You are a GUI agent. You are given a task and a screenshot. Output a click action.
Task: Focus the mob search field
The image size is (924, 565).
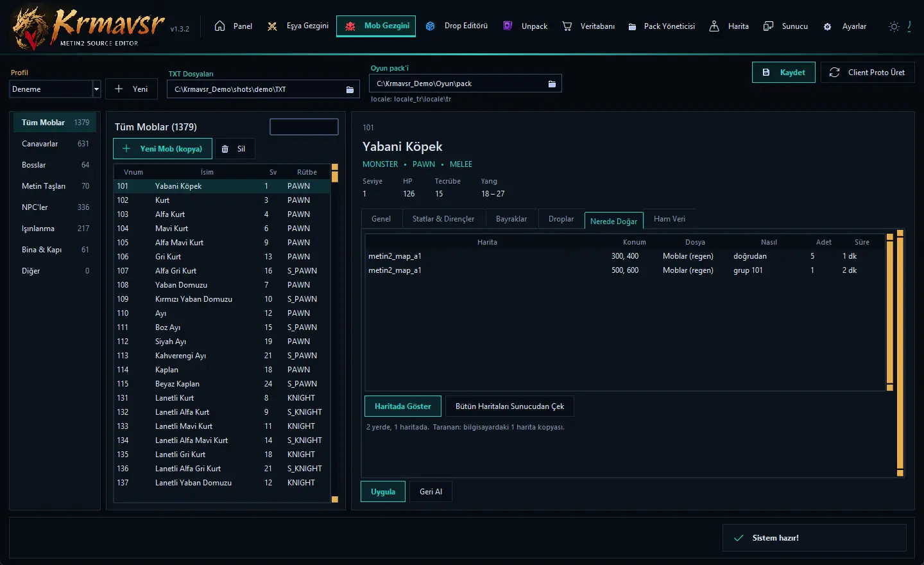[x=304, y=127]
